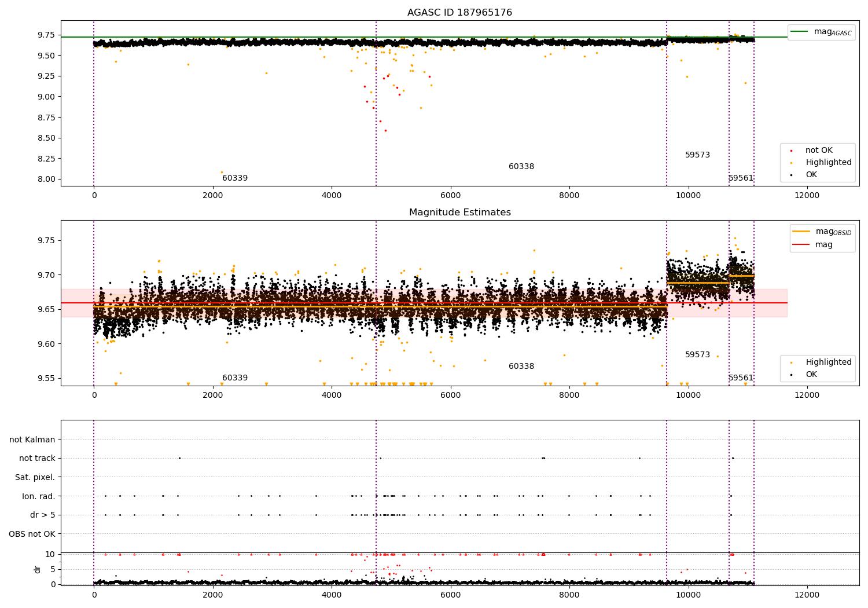This screenshot has height=608, width=868.
Task: Click the 8.25 y-axis tick label
Action: point(46,159)
